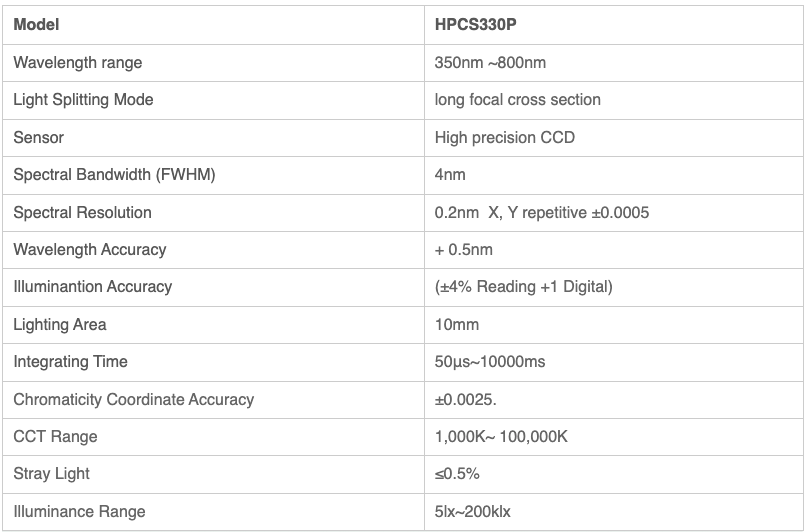Select the 1,000K~ 100,000K CCT value
808x532 pixels.
tap(501, 437)
